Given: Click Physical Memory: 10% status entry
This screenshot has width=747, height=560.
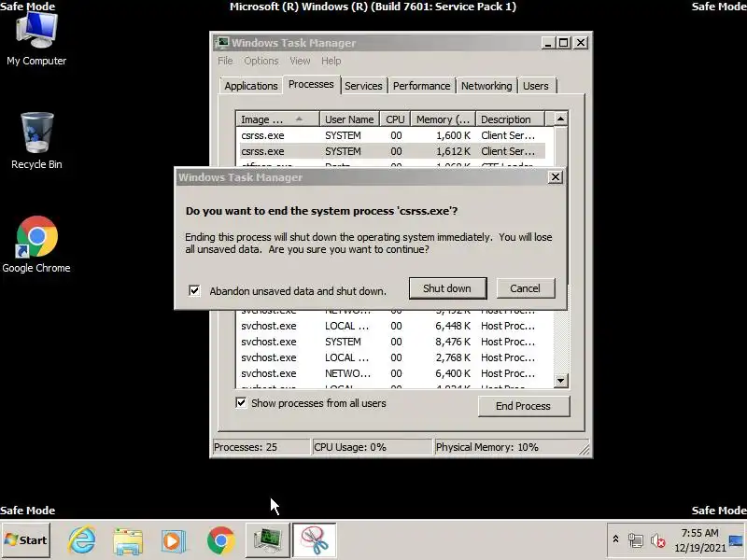Looking at the screenshot, I should click(512, 447).
